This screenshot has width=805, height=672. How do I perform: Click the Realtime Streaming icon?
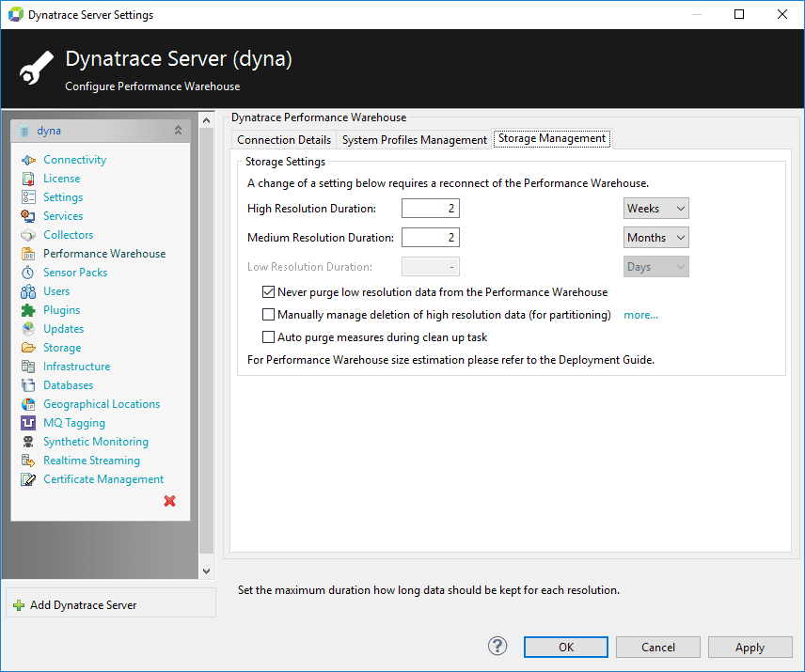(x=28, y=461)
